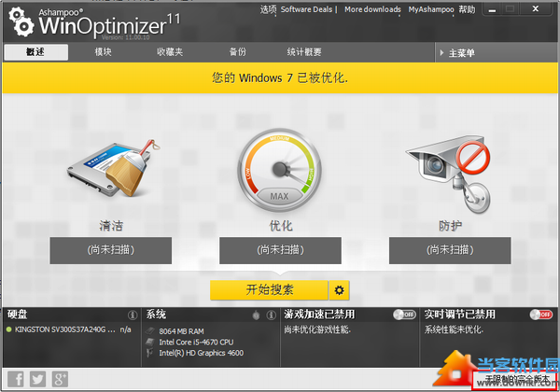Image resolution: width=560 pixels, height=392 pixels.
Task: Click the 系统性能未优化 message
Action: coord(454,329)
